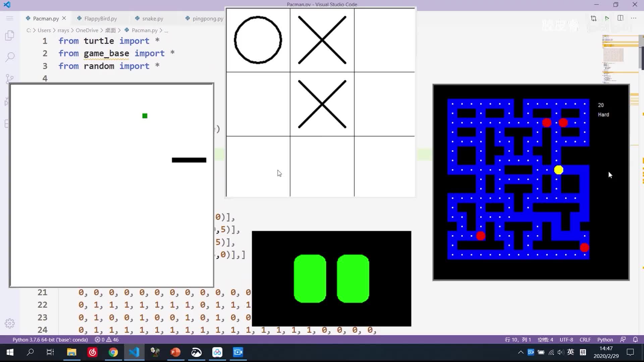Click the center X in tic-tac-toe board

point(322,104)
